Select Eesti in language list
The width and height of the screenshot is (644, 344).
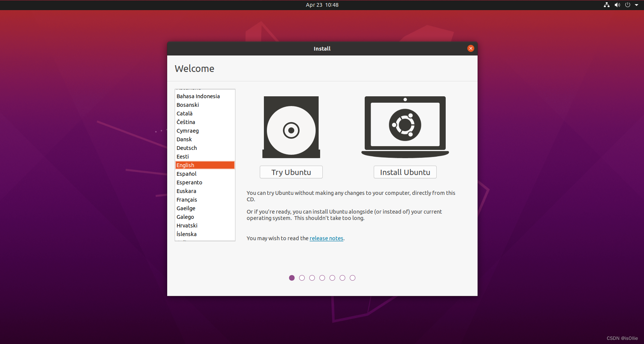[x=205, y=157]
